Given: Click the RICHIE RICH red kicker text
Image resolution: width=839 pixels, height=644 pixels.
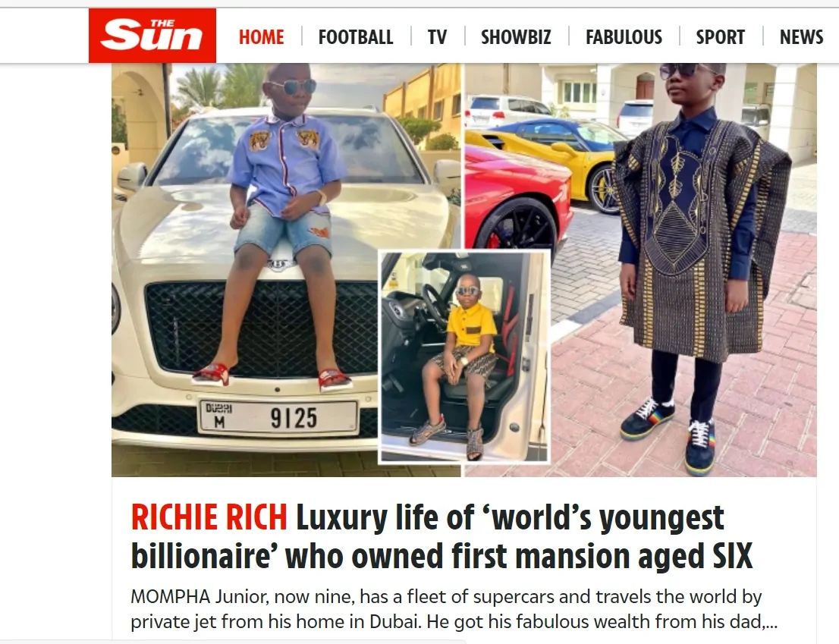Looking at the screenshot, I should (209, 517).
